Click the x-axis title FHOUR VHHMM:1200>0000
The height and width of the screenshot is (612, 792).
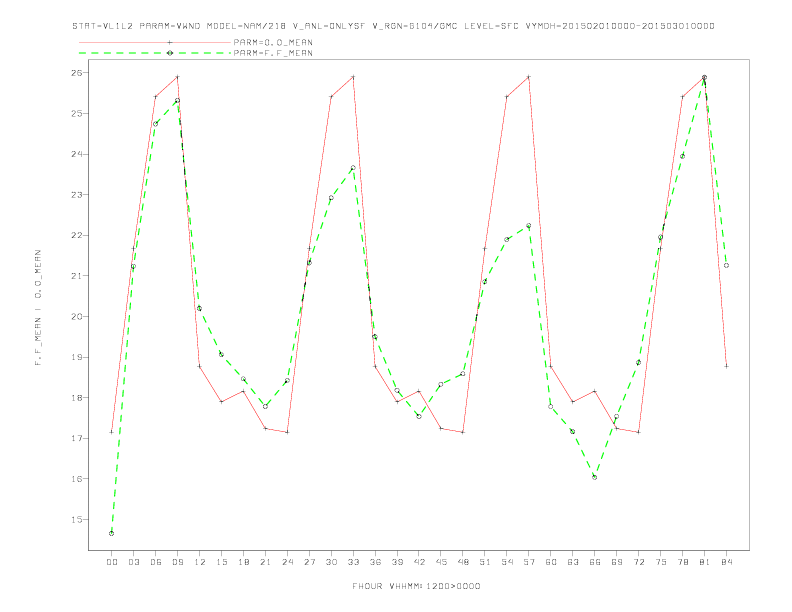tap(416, 586)
